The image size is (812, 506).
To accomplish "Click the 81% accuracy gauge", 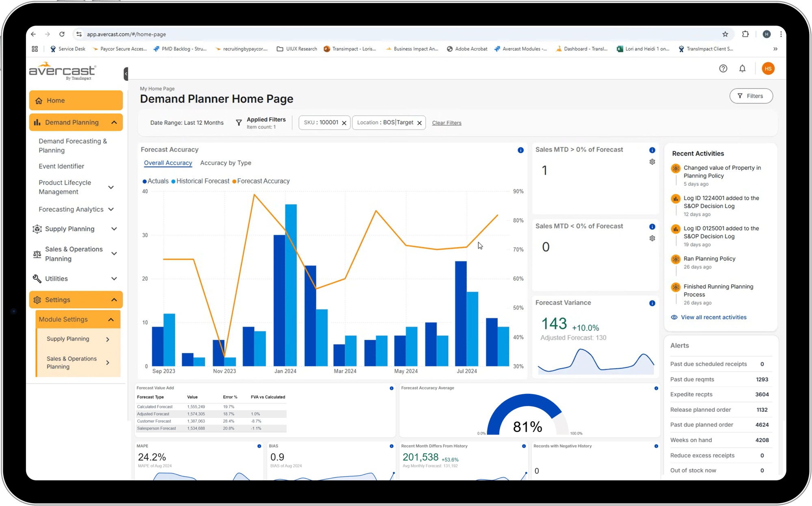I will coord(527,415).
